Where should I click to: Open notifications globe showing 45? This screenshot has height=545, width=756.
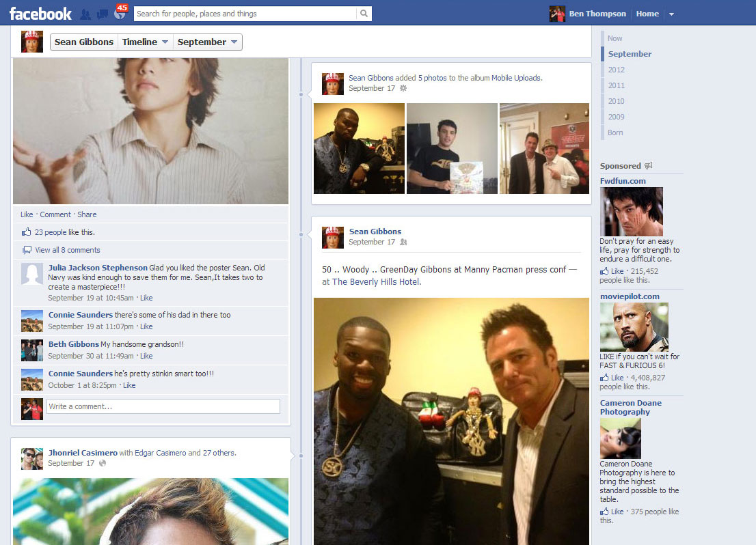(x=120, y=14)
